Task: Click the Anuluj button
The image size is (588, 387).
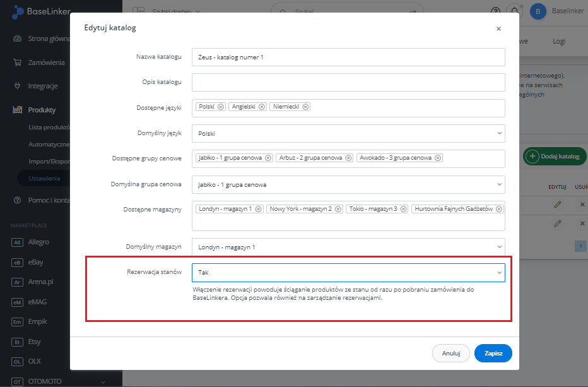Action: (x=450, y=354)
